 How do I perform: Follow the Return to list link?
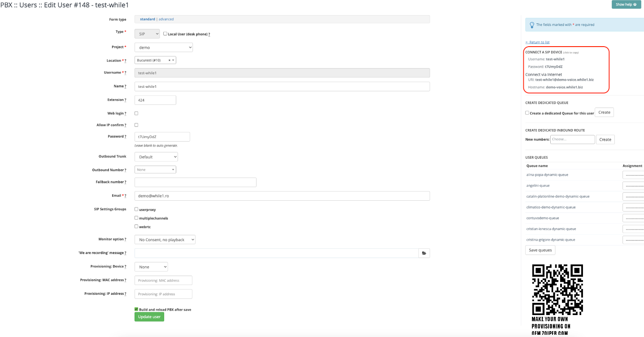tap(537, 42)
